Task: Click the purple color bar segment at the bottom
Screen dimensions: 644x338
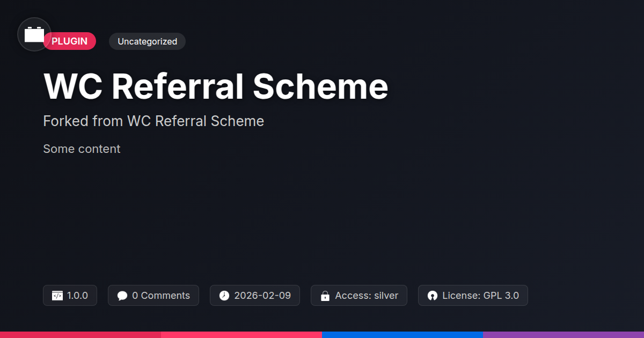Action: coord(563,335)
